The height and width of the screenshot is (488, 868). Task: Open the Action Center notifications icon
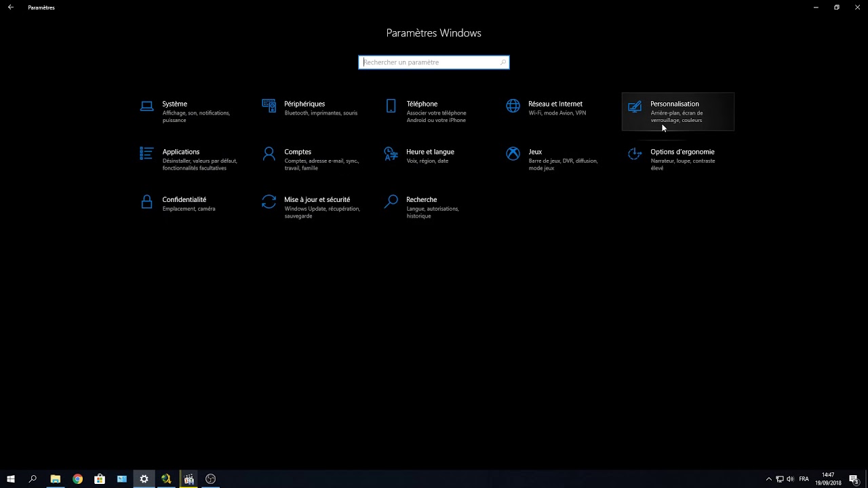point(854,479)
